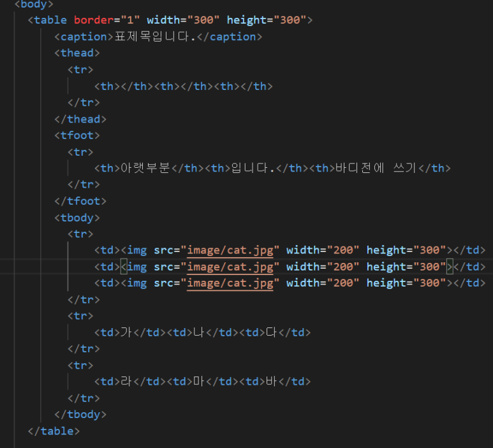
Task: Click the closing /caption tag
Action: [x=230, y=37]
